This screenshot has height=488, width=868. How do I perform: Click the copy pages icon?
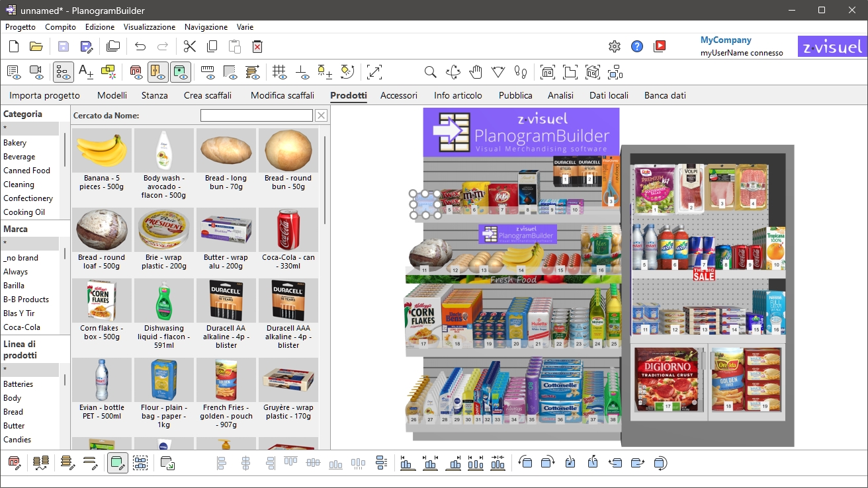[212, 46]
